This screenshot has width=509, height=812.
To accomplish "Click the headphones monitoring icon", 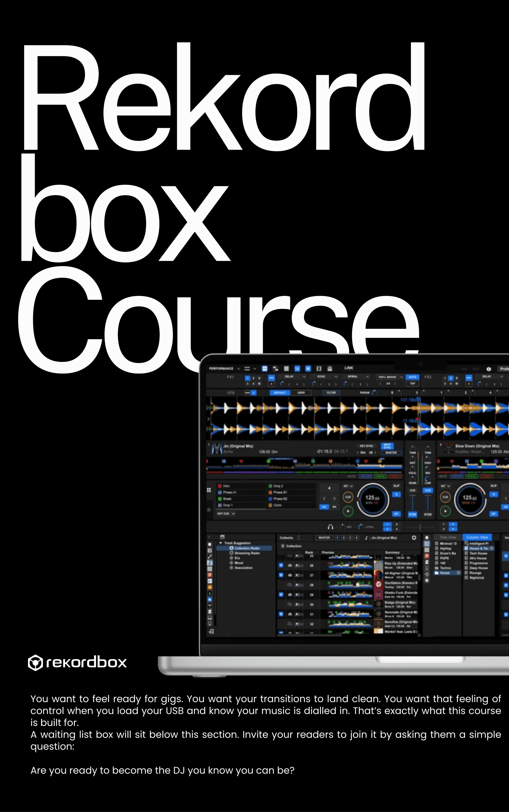I will coord(330,527).
